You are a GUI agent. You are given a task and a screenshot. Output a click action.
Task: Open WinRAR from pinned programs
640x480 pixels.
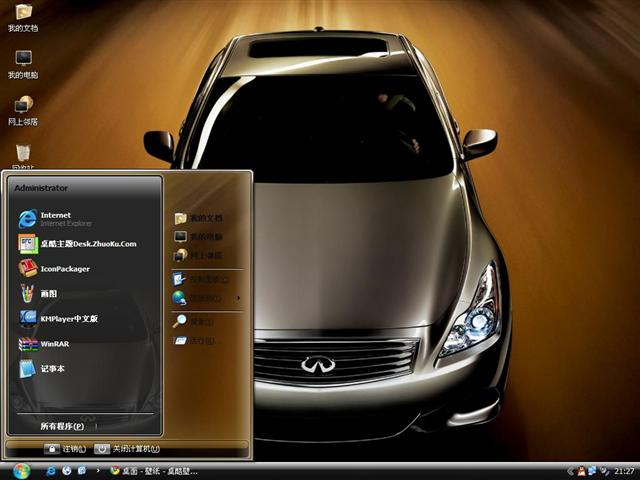[55, 344]
